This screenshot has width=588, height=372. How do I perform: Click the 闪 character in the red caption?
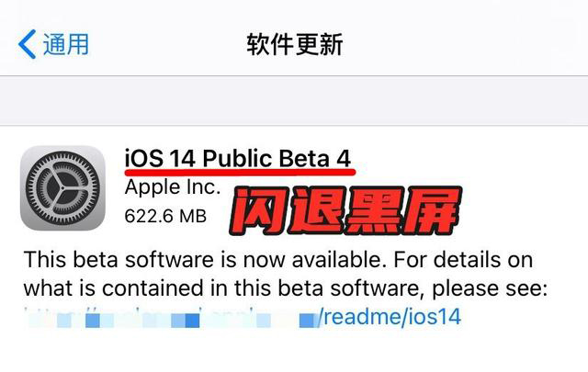coord(259,210)
